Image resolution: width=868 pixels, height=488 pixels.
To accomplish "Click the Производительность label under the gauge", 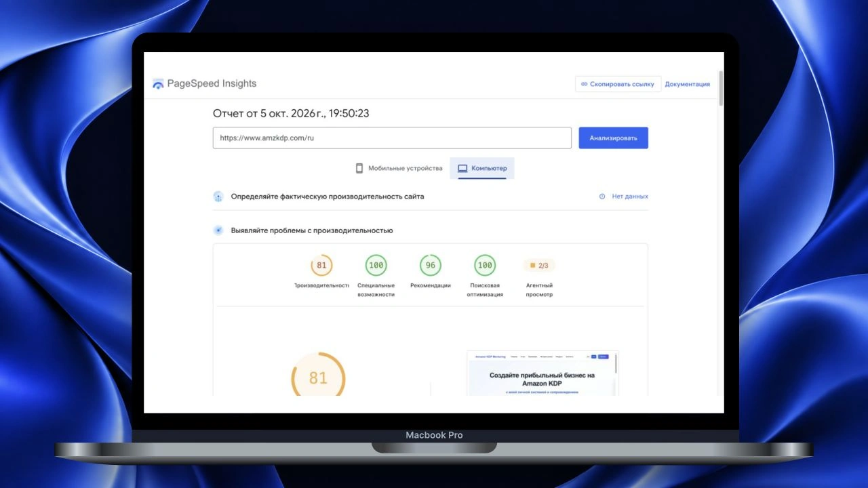I will click(321, 285).
